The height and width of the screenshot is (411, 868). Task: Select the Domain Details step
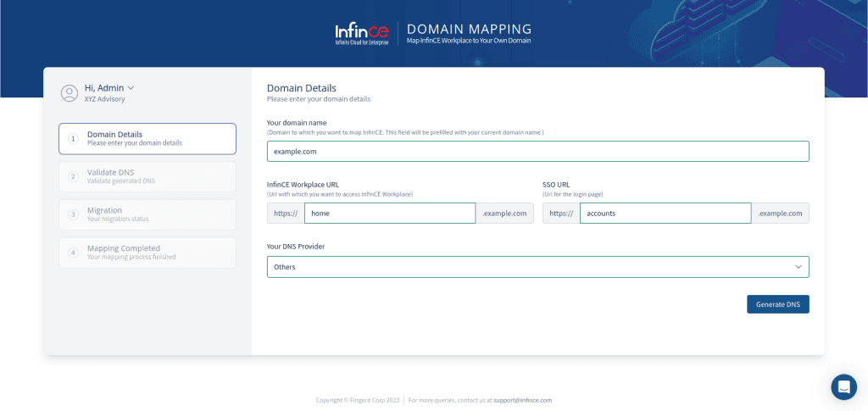147,138
